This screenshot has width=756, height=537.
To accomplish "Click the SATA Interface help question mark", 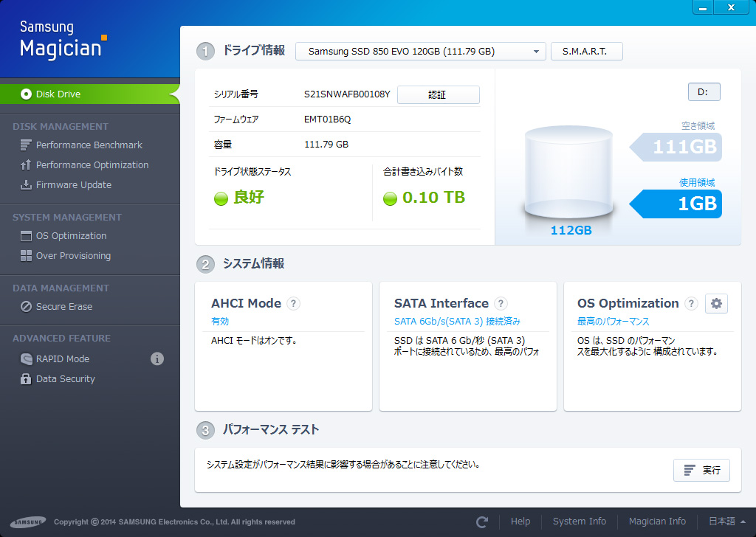I will [x=501, y=303].
